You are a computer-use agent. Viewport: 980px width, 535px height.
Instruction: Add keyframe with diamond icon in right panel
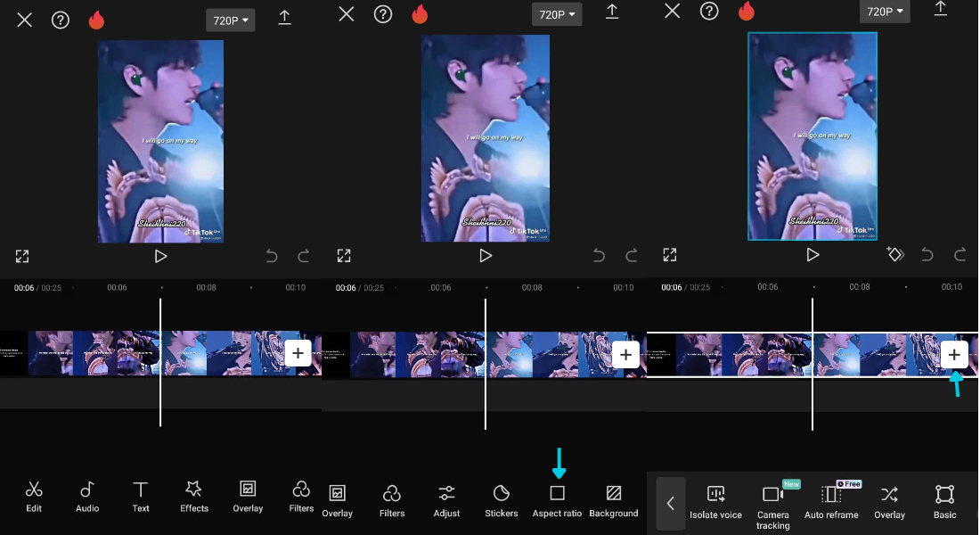coord(895,254)
